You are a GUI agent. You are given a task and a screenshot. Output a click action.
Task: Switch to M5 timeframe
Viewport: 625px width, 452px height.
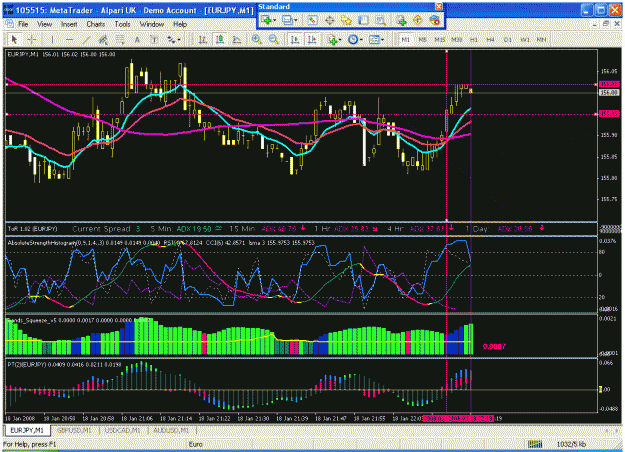point(423,39)
